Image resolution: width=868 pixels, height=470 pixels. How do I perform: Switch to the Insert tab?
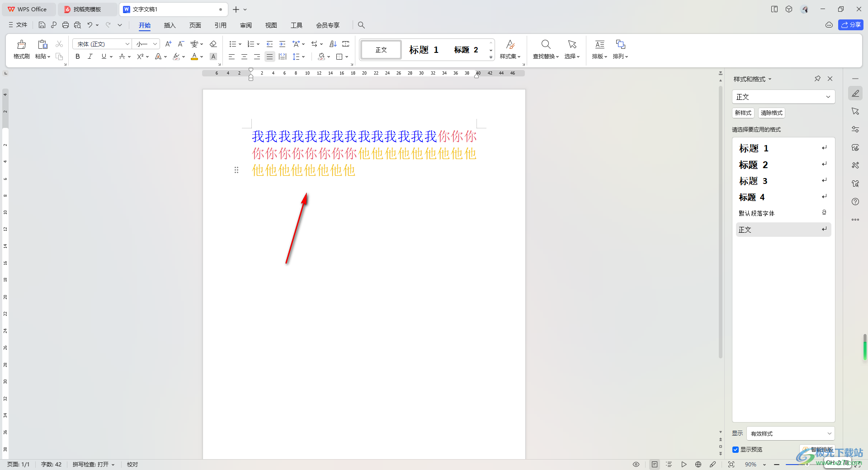[x=170, y=25]
